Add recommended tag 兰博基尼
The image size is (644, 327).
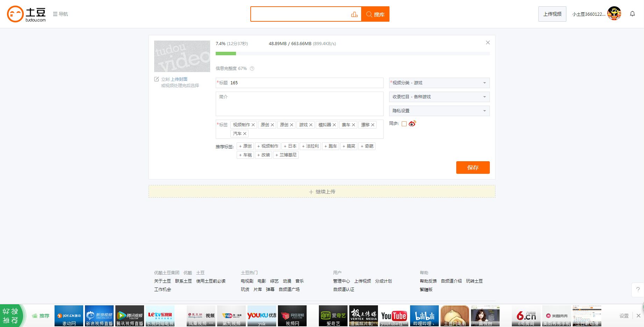click(x=286, y=155)
